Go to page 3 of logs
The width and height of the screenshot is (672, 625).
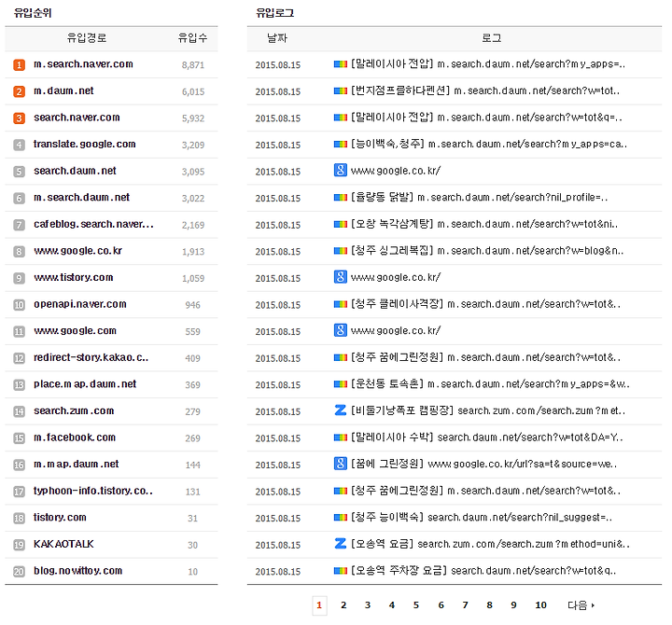[x=368, y=605]
